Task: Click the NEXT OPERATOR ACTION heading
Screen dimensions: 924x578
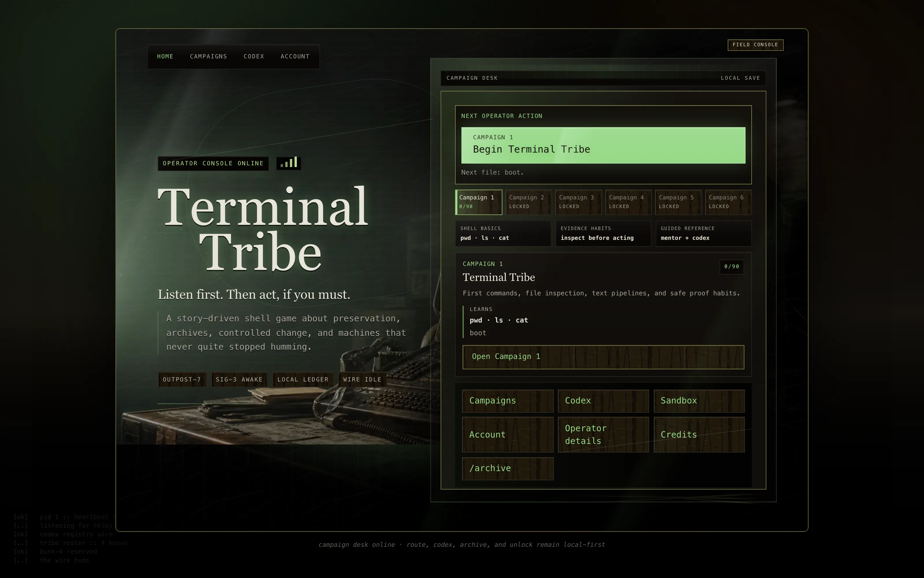Action: (x=502, y=116)
